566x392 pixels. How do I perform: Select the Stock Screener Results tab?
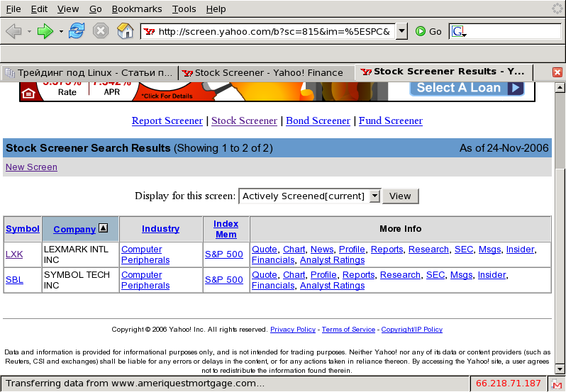tap(443, 72)
